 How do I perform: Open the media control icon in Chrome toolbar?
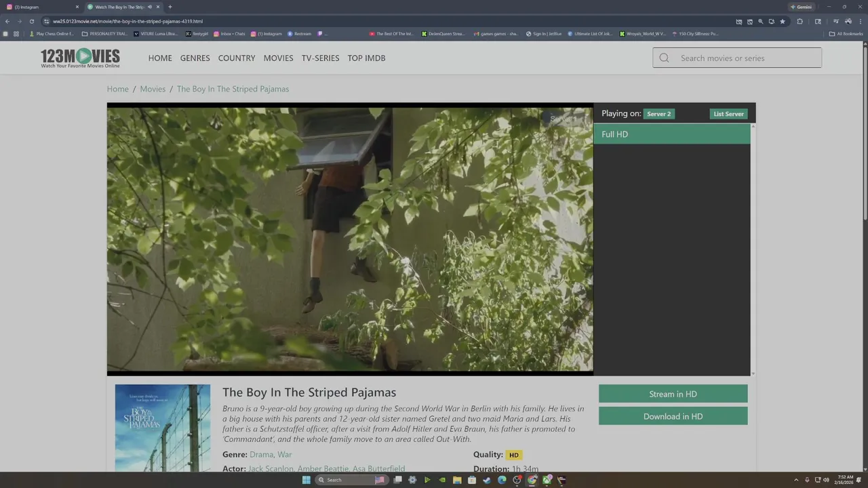836,21
